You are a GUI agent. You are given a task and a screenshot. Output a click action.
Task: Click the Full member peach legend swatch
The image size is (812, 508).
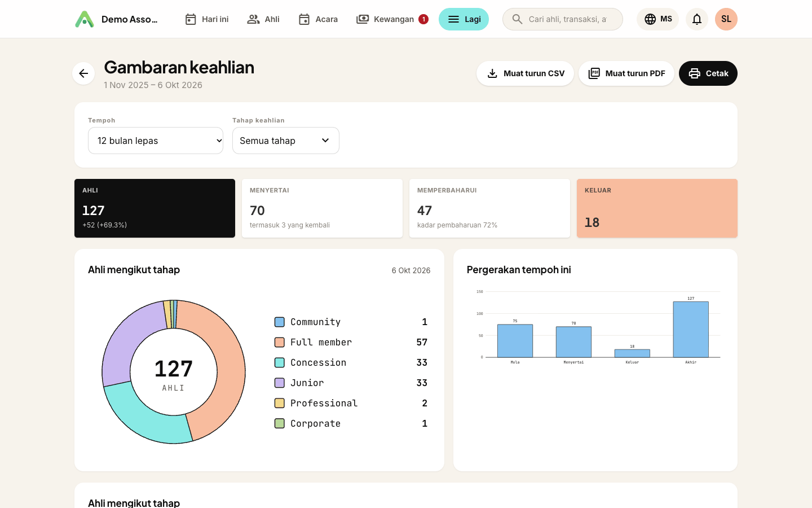point(280,343)
